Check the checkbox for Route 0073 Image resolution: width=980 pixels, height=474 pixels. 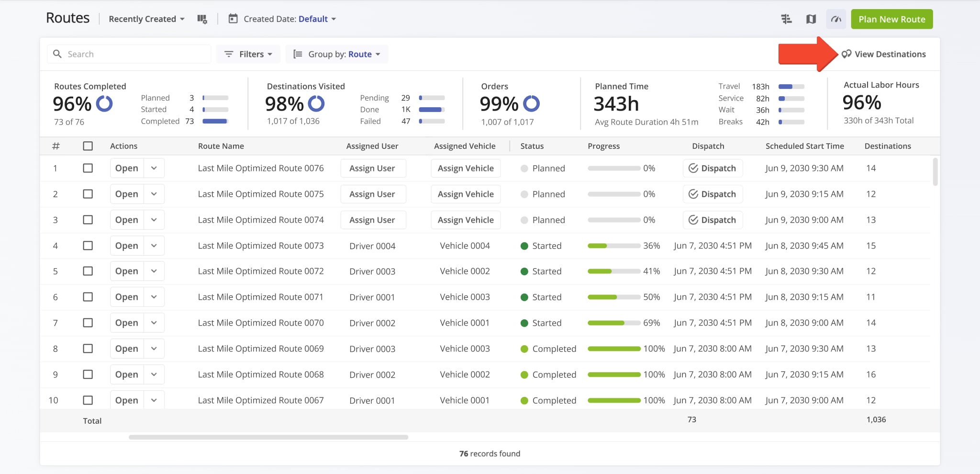tap(88, 246)
